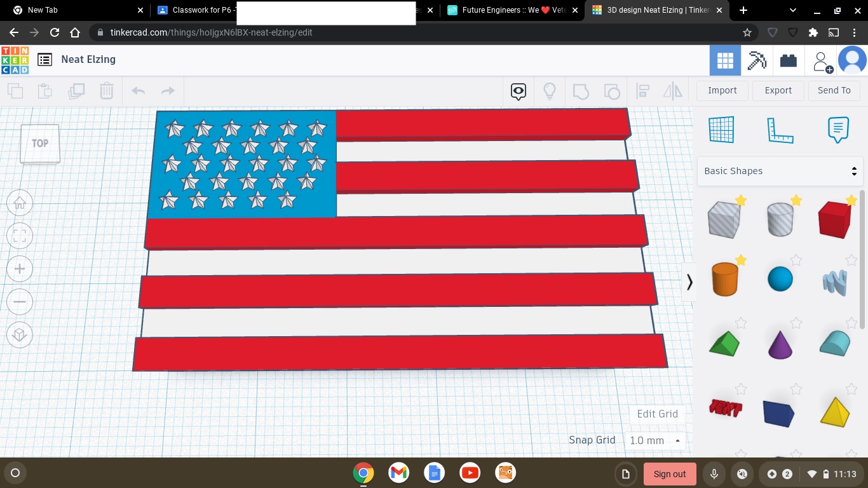Toggle favorite star on Roof shape
The image size is (868, 488).
pyautogui.click(x=741, y=323)
